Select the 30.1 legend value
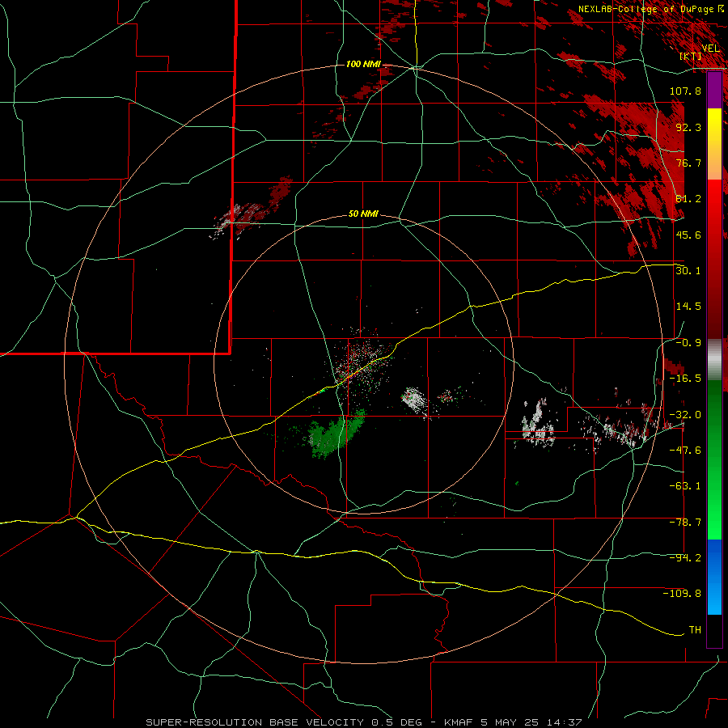Viewport: 728px width, 728px height. pos(688,270)
